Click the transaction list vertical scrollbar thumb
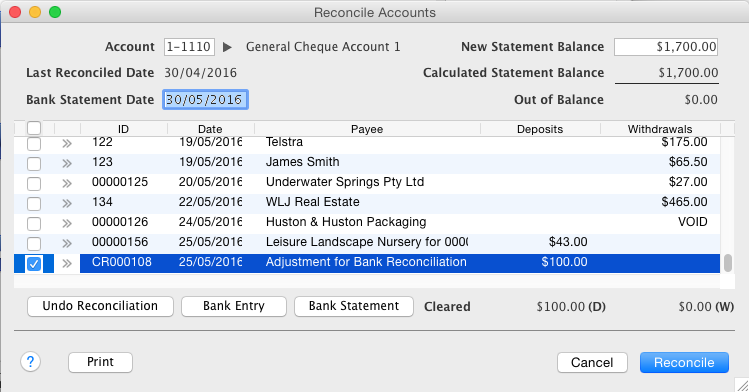This screenshot has height=392, width=749. [728, 263]
